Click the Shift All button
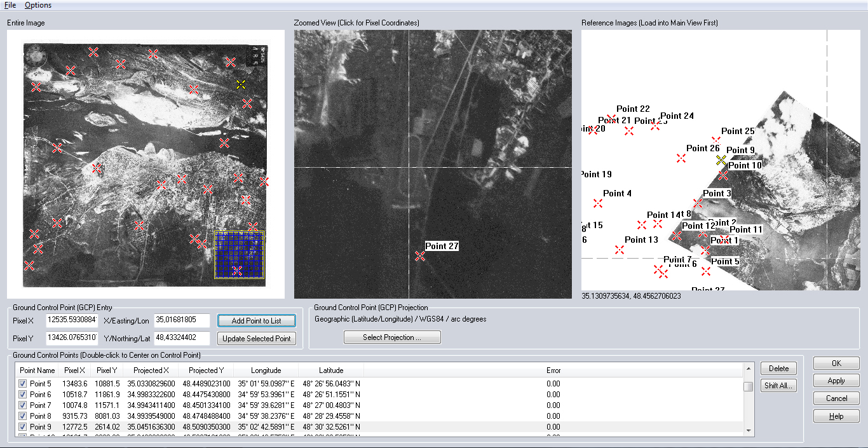The height and width of the screenshot is (448, 868). click(778, 386)
